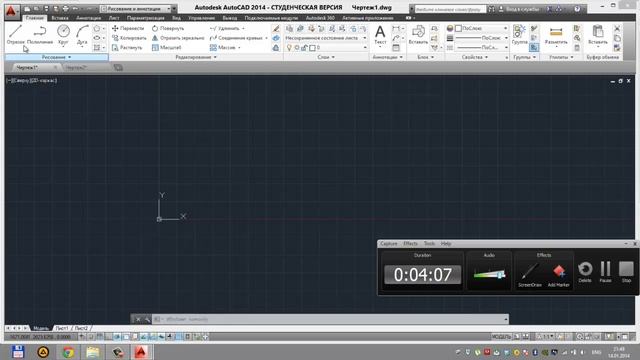Expand the Слои panel

[326, 57]
